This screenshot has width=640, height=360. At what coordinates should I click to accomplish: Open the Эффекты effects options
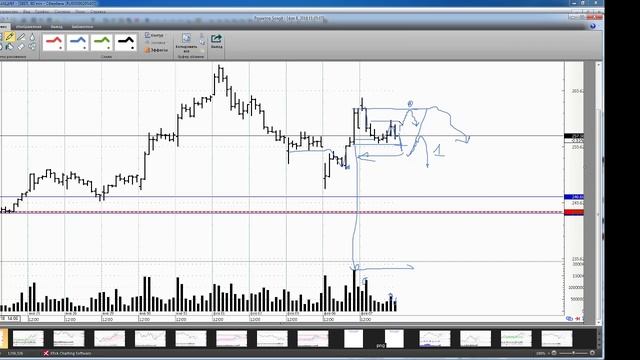156,50
